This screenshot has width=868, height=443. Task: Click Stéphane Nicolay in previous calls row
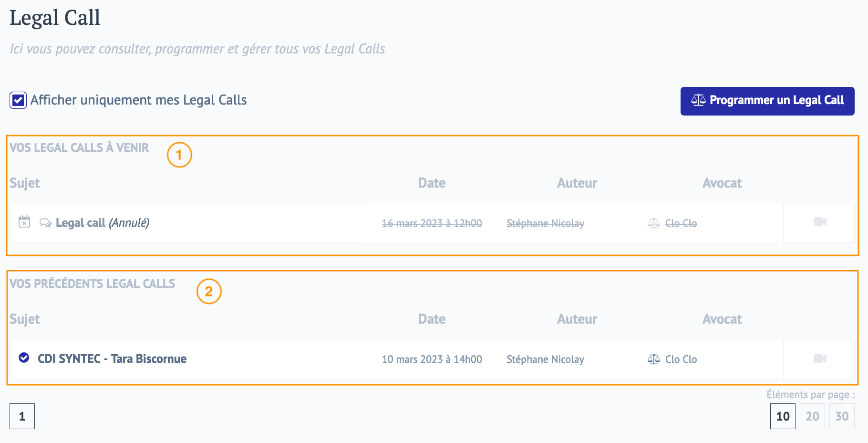coord(545,359)
